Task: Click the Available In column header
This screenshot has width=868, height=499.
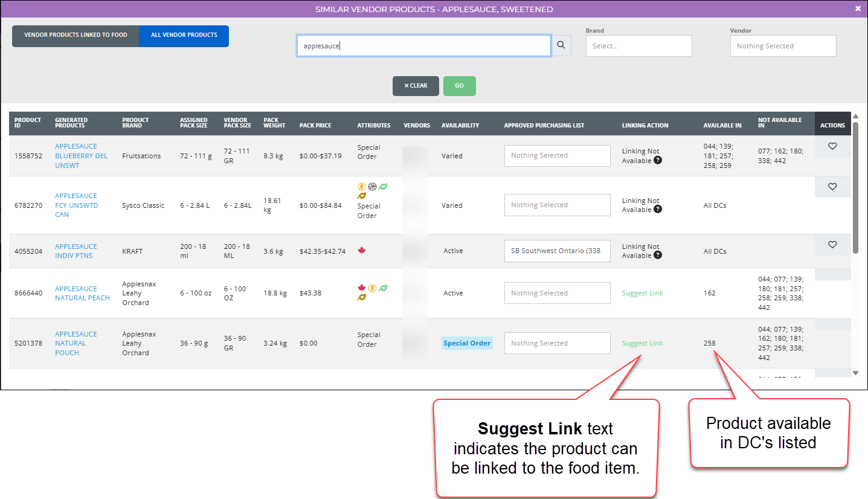Action: click(x=722, y=126)
